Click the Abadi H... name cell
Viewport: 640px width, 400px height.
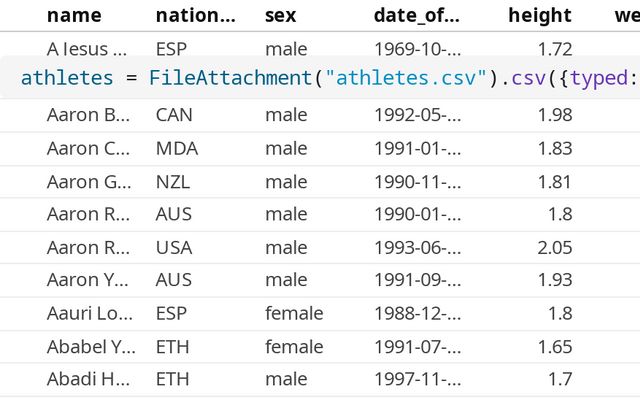88,380
